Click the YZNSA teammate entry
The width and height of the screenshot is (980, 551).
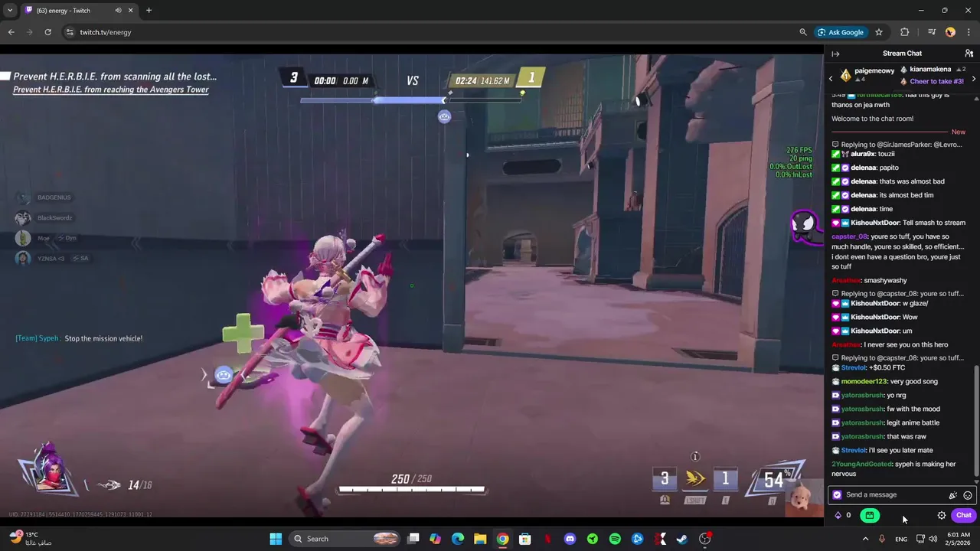(x=52, y=259)
